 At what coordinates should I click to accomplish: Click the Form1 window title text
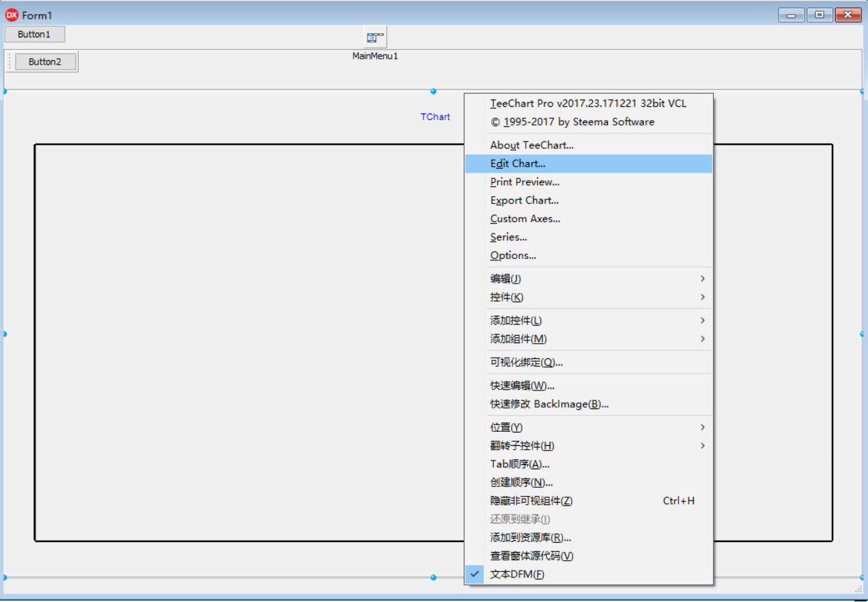pos(37,15)
